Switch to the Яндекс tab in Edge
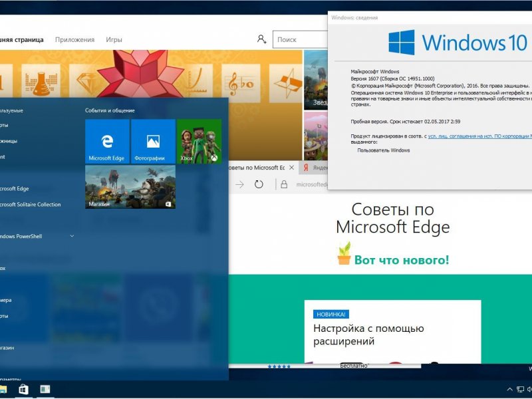Viewport: 532px width, 399px height. tap(315, 168)
